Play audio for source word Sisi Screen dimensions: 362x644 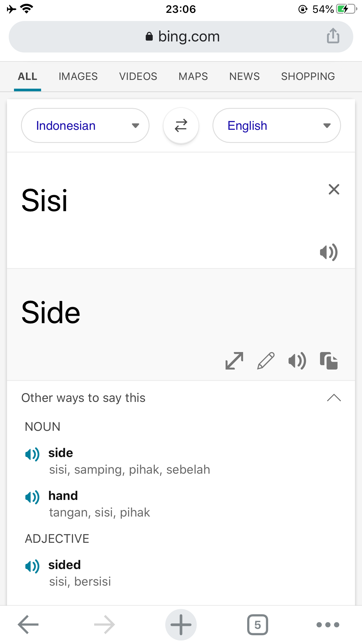tap(329, 252)
